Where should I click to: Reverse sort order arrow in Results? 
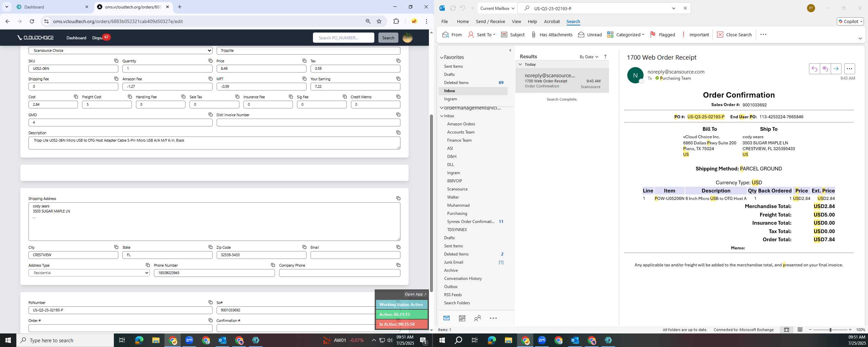click(605, 57)
